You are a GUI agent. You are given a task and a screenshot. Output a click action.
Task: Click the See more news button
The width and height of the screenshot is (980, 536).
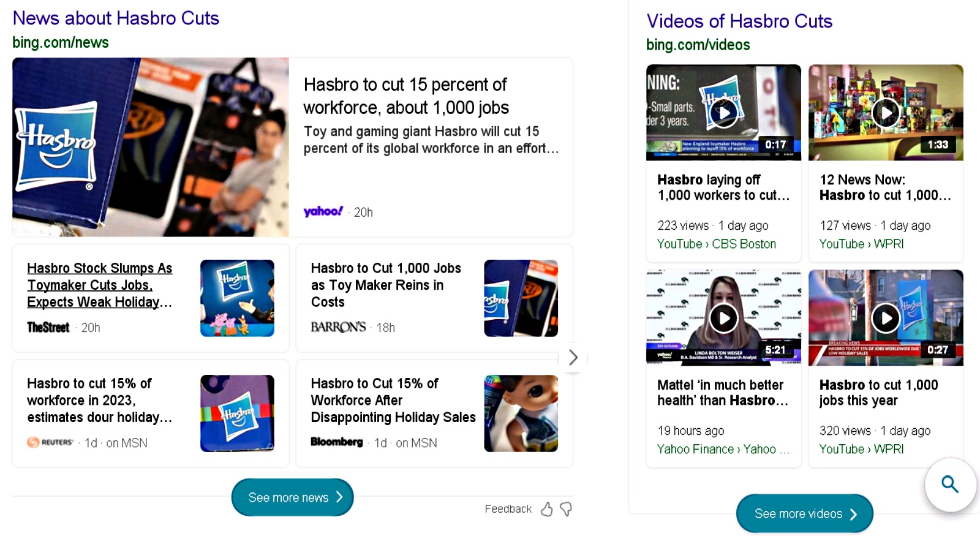(292, 497)
